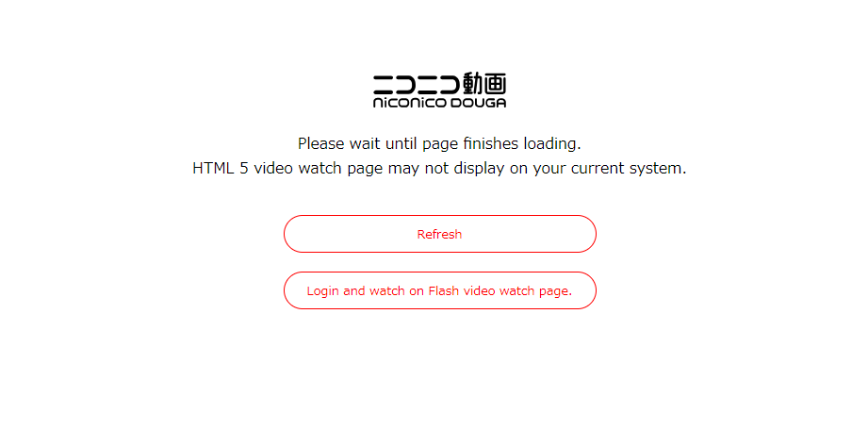This screenshot has width=868, height=446.
Task: Click 'watch page.' at the end of the Flash button
Action: (x=535, y=291)
